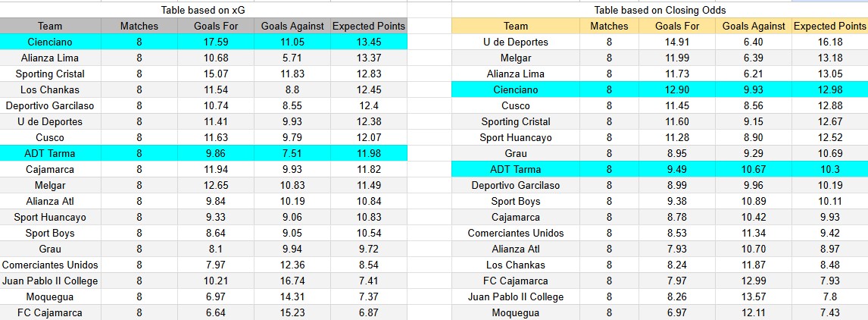
Task: Click the "Table based on xG" title cell
Action: [202, 10]
